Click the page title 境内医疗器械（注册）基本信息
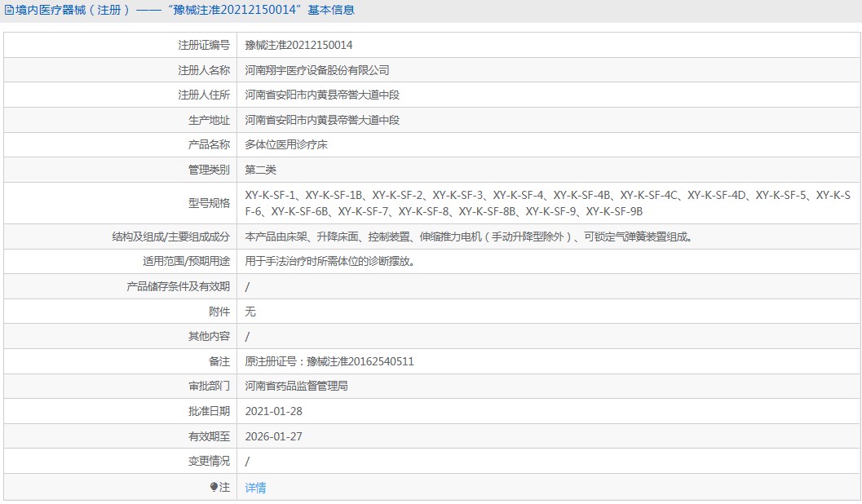Screen dimensions: 862x504 point(185,10)
